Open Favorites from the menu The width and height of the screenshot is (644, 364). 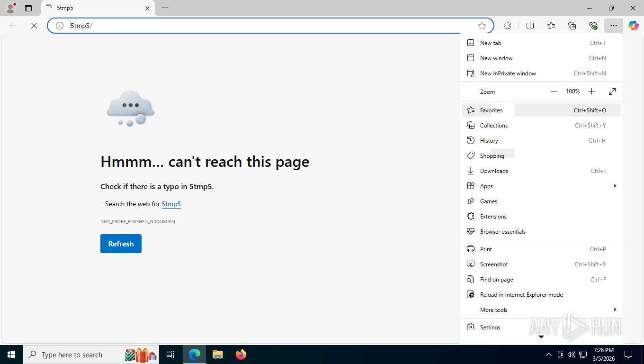click(x=541, y=110)
